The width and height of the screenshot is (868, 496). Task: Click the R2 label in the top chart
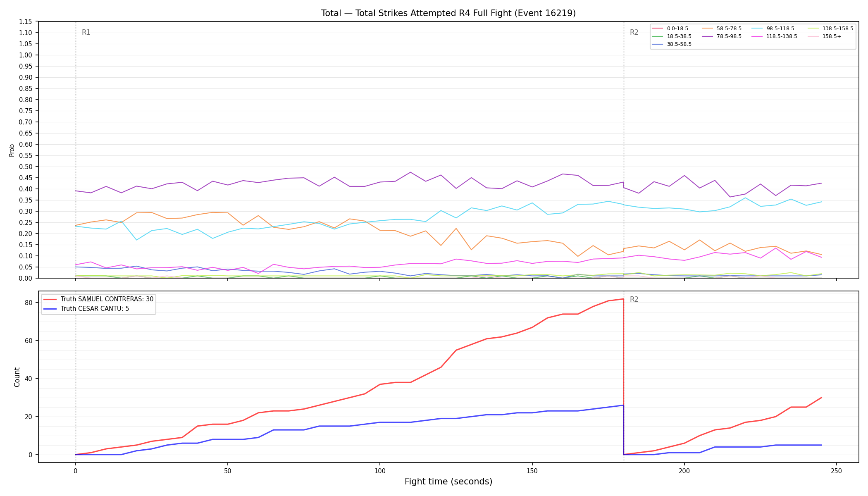click(634, 32)
